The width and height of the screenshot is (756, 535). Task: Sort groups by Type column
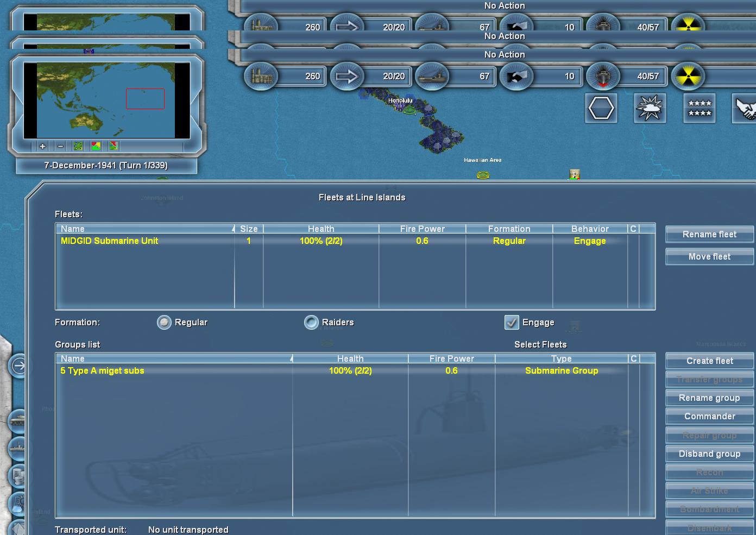[x=561, y=358]
